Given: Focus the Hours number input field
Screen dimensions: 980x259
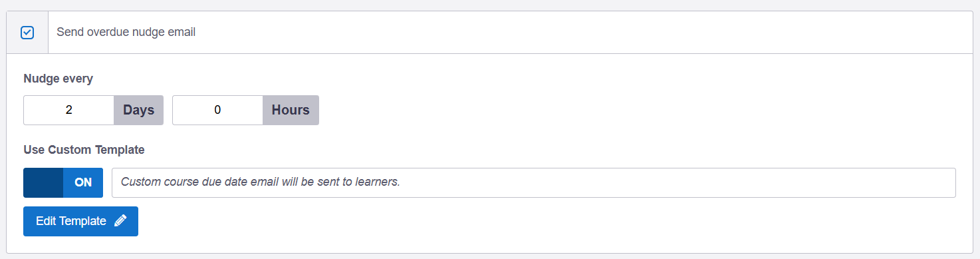Looking at the screenshot, I should pyautogui.click(x=218, y=110).
